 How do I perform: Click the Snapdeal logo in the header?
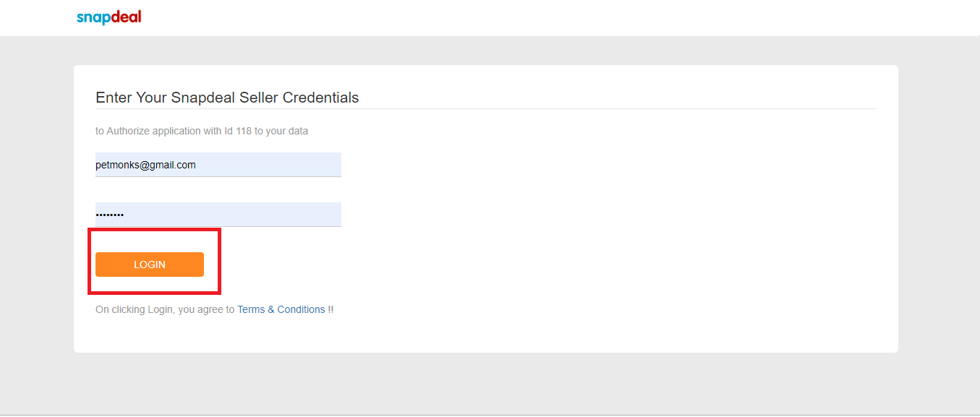(109, 17)
